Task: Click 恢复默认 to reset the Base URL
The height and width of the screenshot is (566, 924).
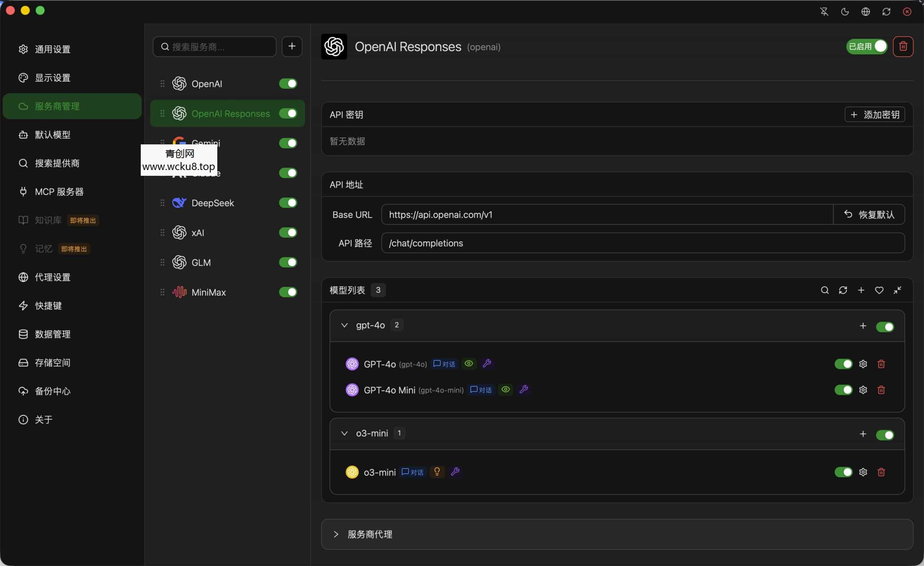Action: click(x=869, y=214)
